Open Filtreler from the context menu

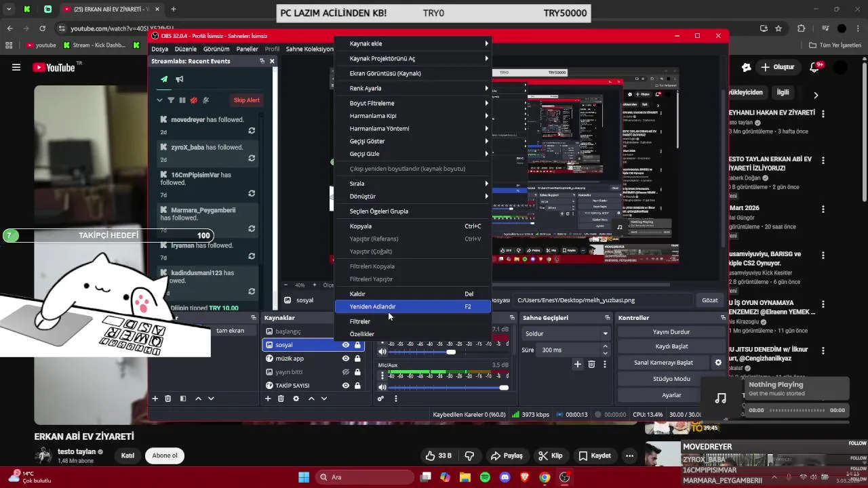(x=413, y=321)
